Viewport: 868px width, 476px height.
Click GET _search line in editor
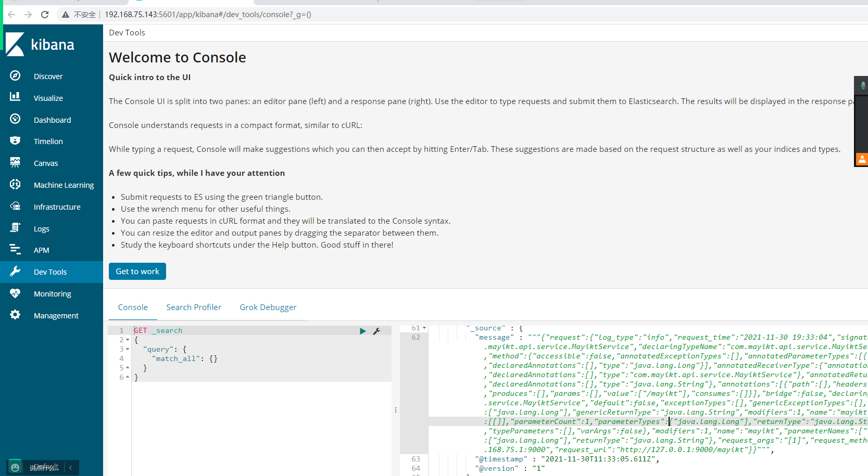pyautogui.click(x=158, y=330)
